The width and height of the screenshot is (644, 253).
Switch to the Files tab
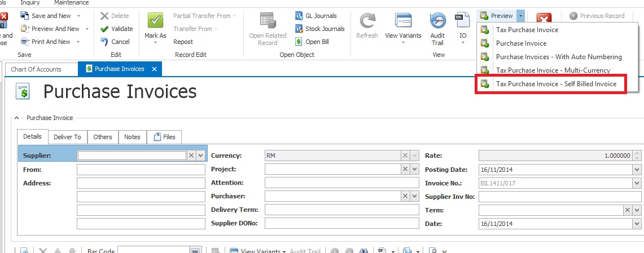[164, 137]
